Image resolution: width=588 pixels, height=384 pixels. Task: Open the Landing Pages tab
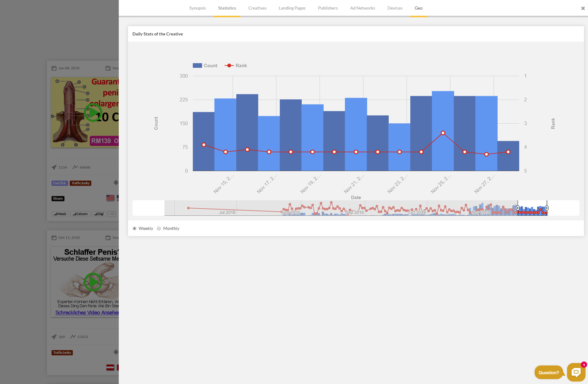(x=292, y=8)
